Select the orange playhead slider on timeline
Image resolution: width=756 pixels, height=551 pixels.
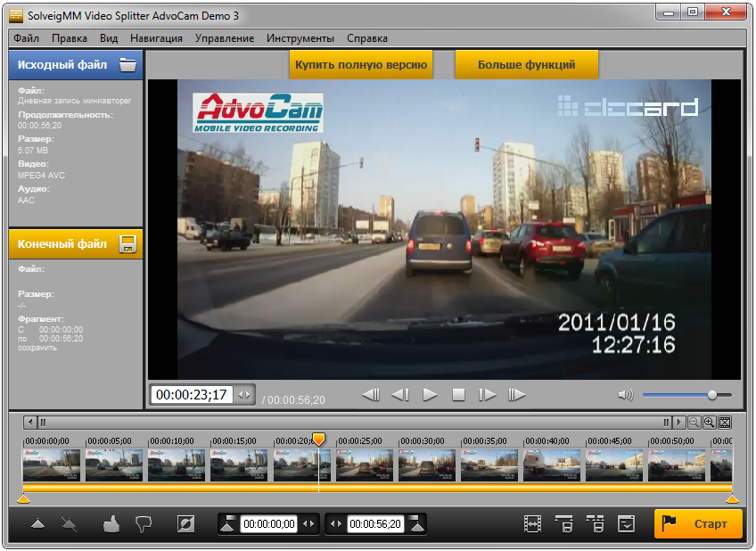click(x=318, y=439)
